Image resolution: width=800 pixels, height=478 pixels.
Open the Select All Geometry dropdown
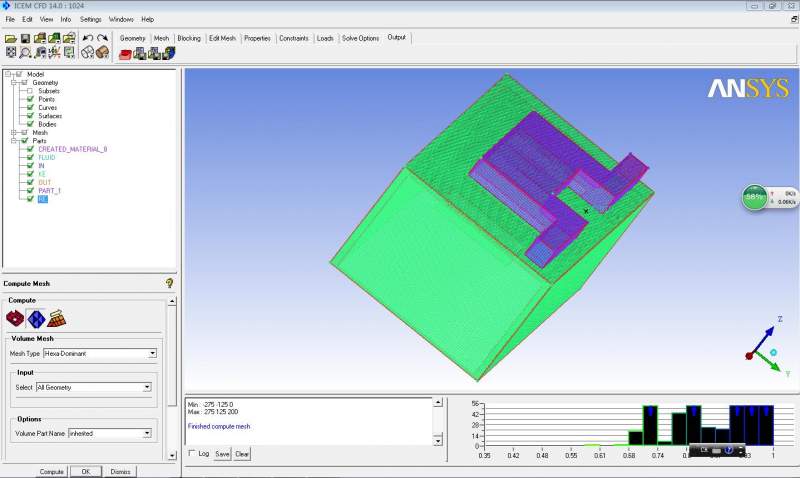pos(147,387)
